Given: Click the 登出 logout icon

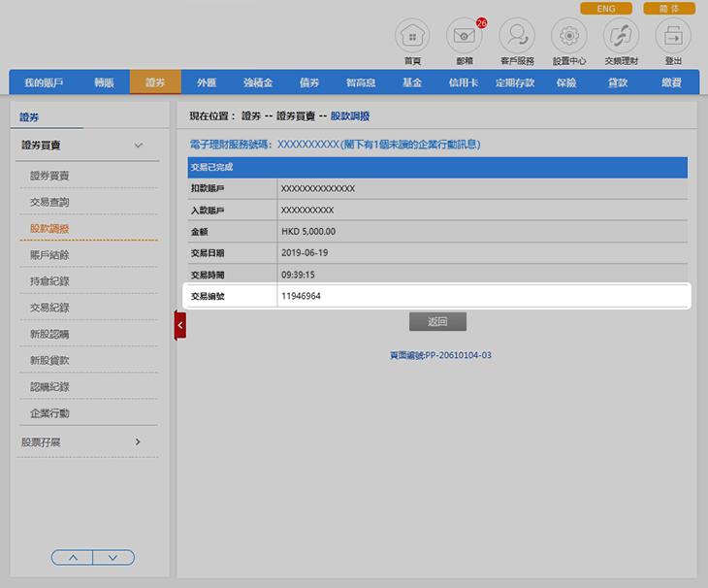Looking at the screenshot, I should 673,37.
